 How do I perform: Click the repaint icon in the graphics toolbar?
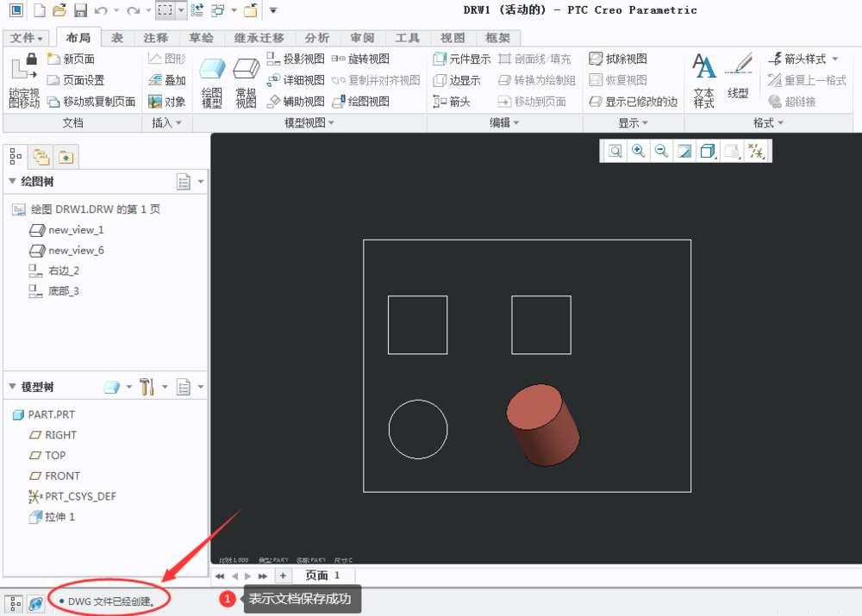coord(684,151)
